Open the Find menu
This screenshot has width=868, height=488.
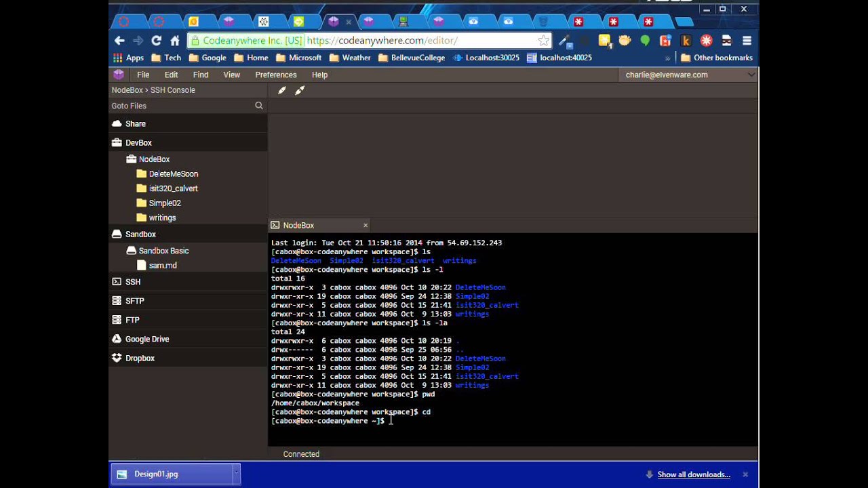pos(201,75)
